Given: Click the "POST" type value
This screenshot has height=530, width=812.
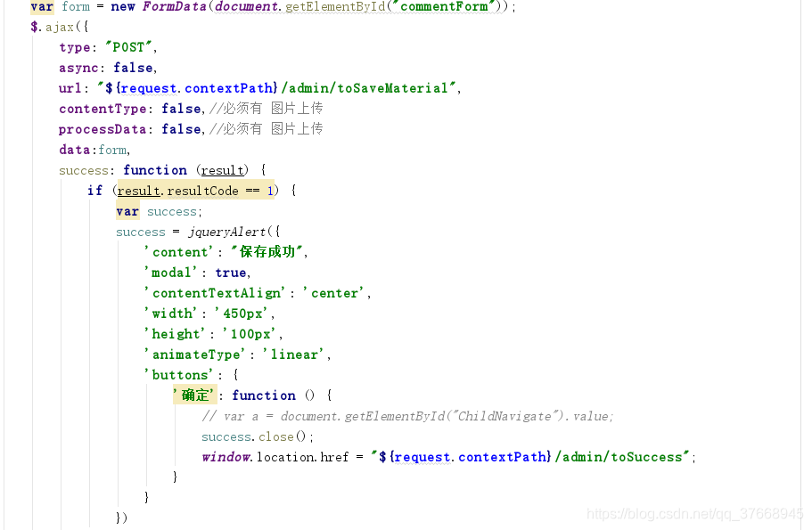Looking at the screenshot, I should (x=130, y=47).
